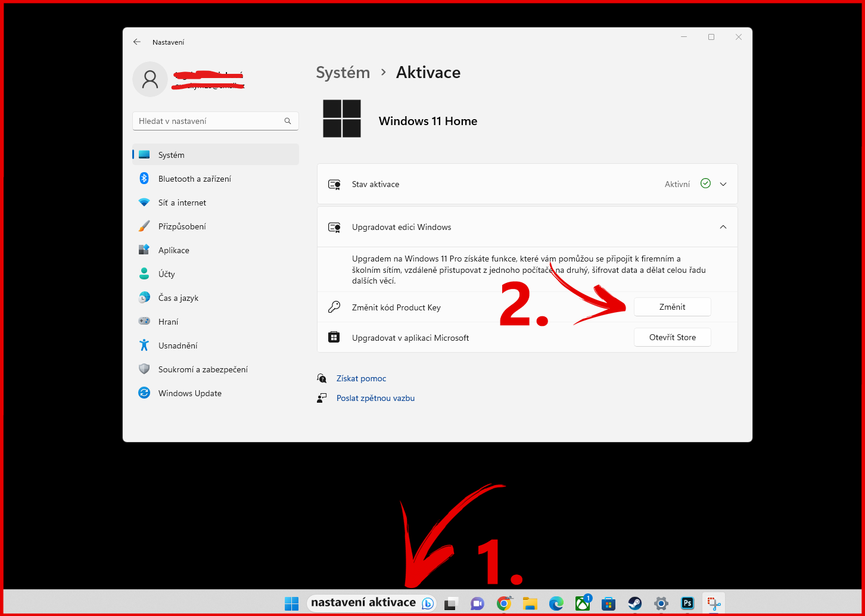Click the Settings gear on taskbar
The image size is (865, 616).
(x=661, y=603)
